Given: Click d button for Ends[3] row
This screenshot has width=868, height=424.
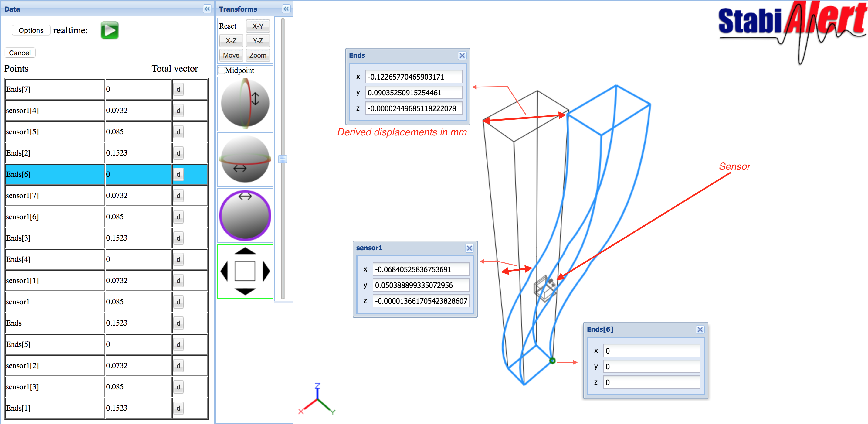Looking at the screenshot, I should [178, 238].
